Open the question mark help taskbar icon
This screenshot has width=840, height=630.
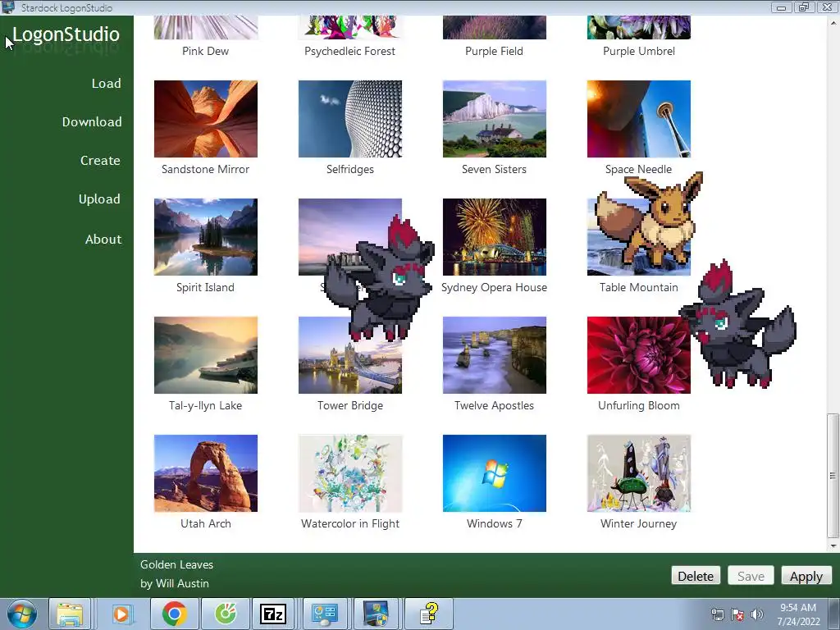click(x=428, y=614)
